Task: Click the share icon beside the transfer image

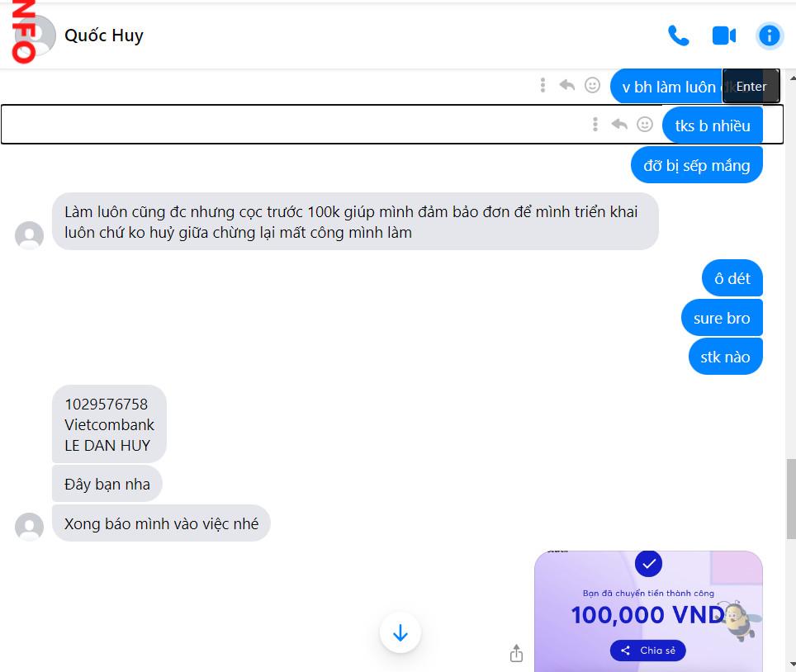Action: pos(516,653)
